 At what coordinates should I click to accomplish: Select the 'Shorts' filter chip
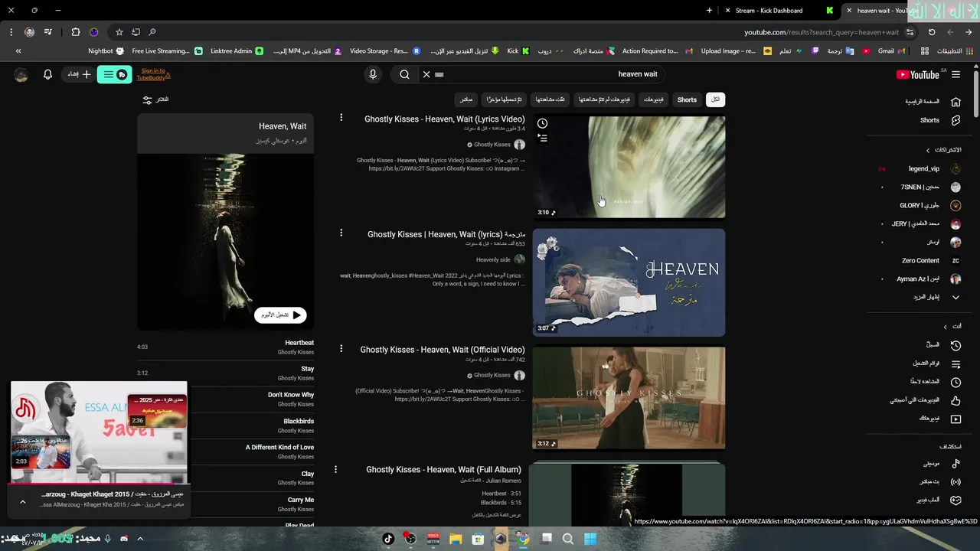(x=687, y=99)
